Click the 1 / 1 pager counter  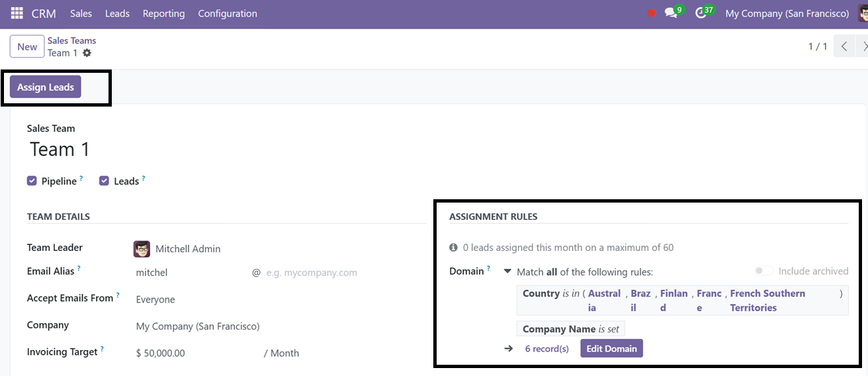[x=817, y=46]
